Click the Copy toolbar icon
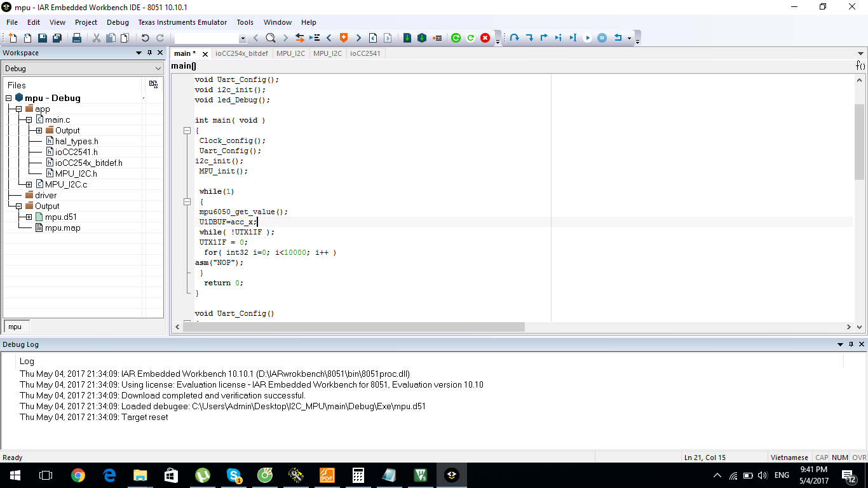868x488 pixels. (111, 38)
